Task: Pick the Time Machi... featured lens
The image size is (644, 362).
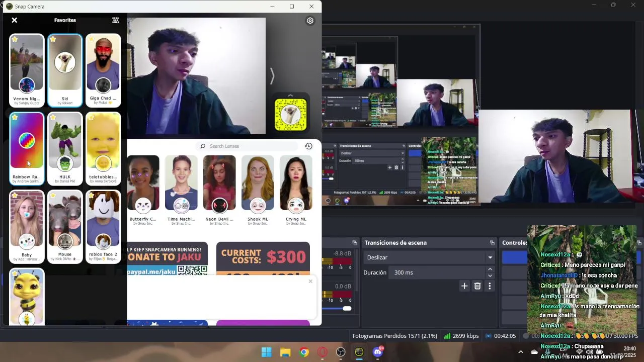Action: coord(181,191)
